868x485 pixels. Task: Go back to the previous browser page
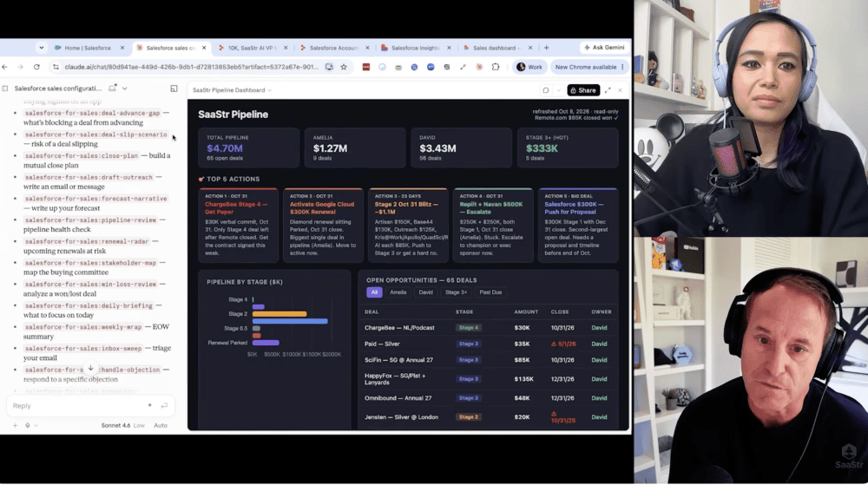[x=5, y=67]
